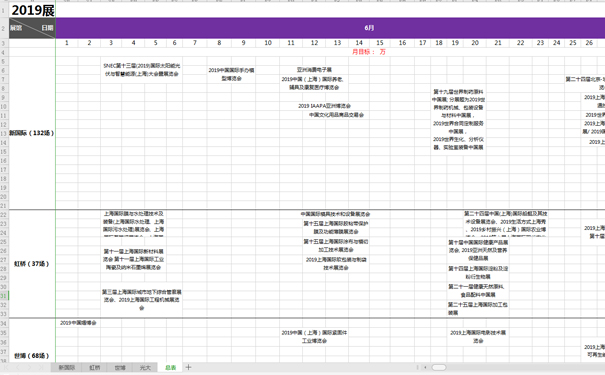605x375 pixels.
Task: Go to first sheet navigation arrow
Action: (6, 368)
